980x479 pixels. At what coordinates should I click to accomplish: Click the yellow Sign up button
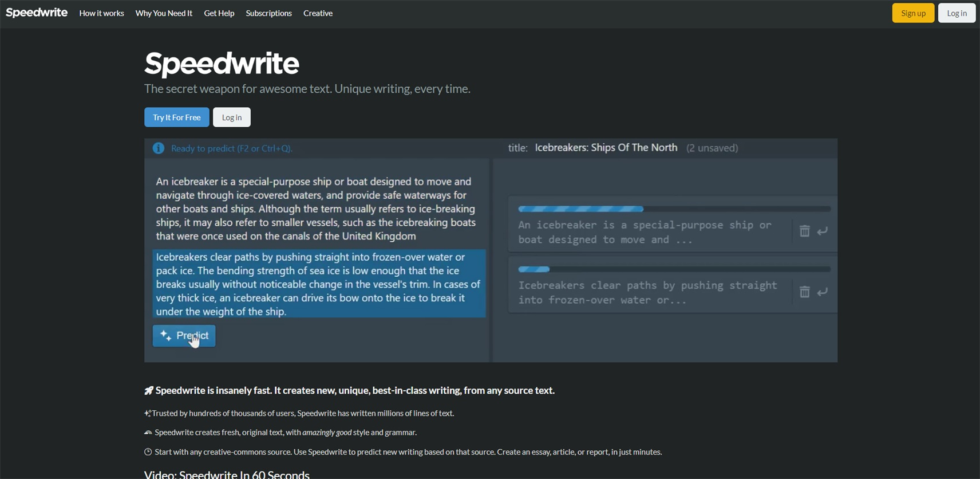(913, 13)
